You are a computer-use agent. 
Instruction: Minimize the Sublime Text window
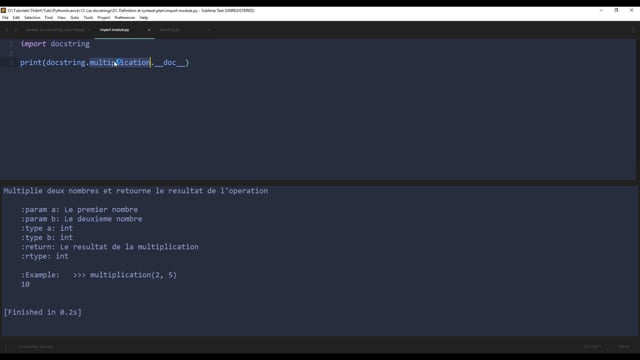click(601, 10)
